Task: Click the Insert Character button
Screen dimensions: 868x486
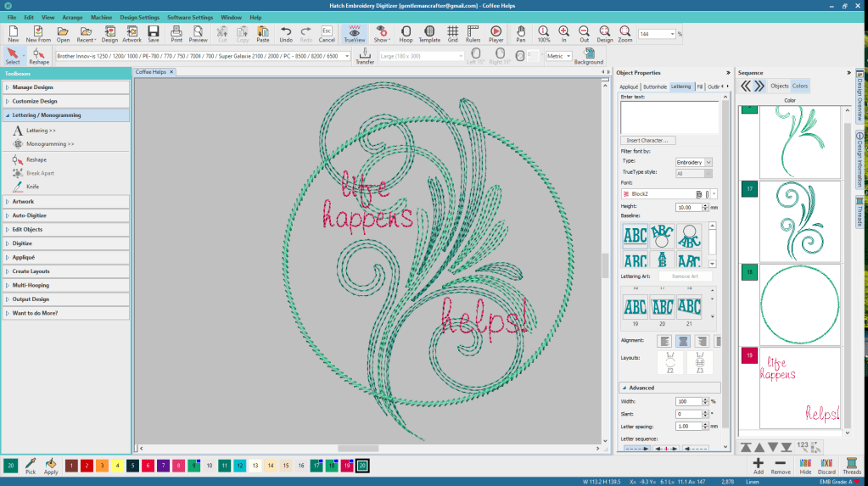Action: click(x=649, y=140)
